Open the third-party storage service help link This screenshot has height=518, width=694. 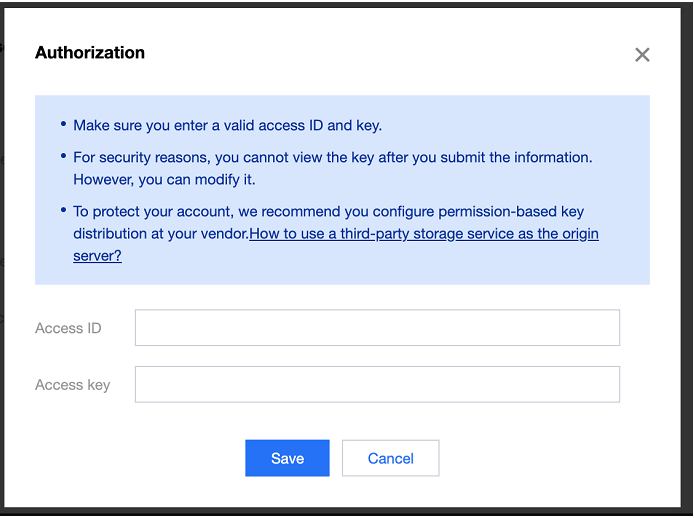pos(424,234)
